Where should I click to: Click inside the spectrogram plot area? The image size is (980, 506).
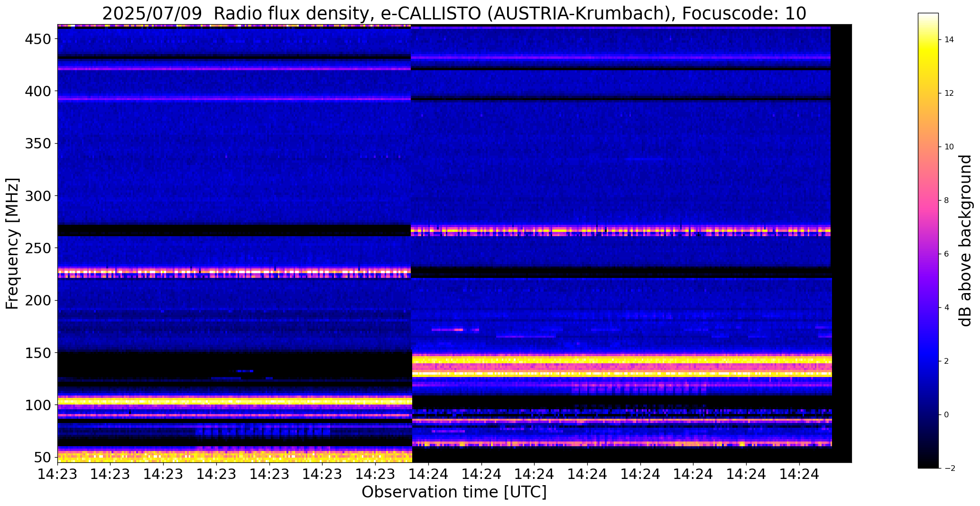[454, 243]
